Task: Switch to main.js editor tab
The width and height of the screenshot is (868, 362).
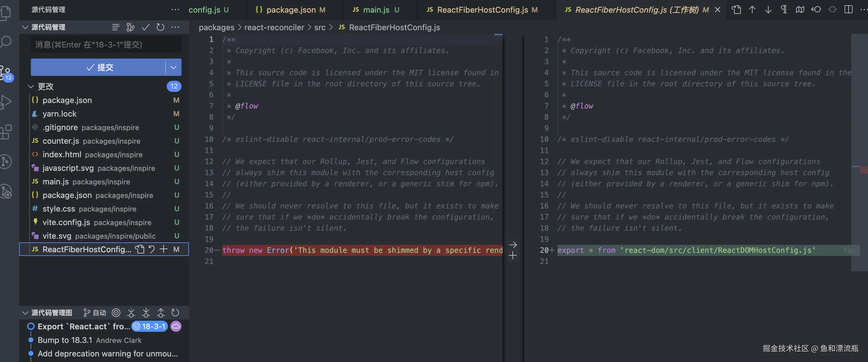Action: point(376,10)
